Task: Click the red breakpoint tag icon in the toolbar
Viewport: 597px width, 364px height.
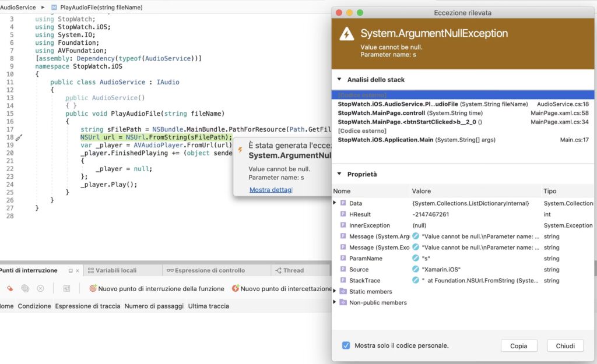Action: tap(10, 288)
